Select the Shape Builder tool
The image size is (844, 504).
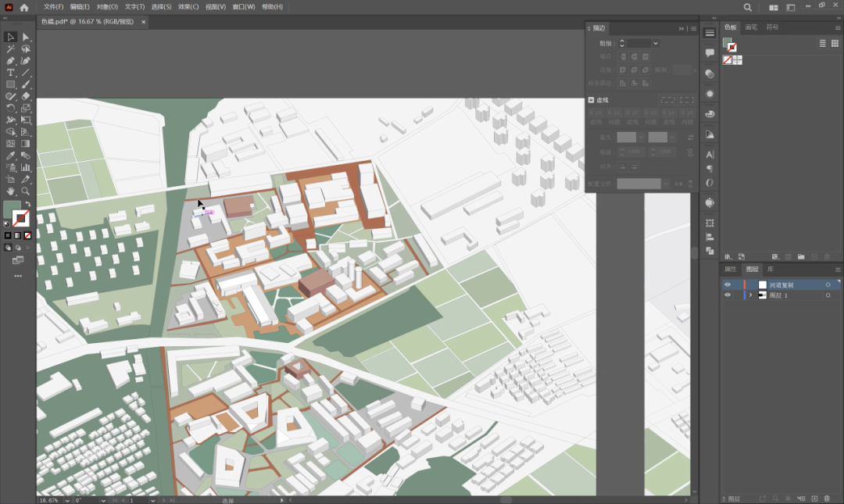point(10,132)
